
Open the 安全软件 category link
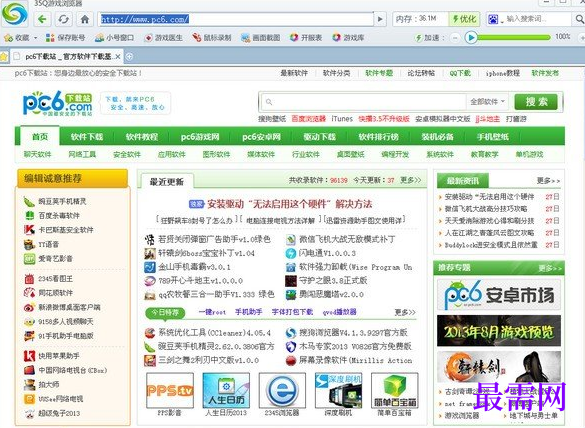127,154
